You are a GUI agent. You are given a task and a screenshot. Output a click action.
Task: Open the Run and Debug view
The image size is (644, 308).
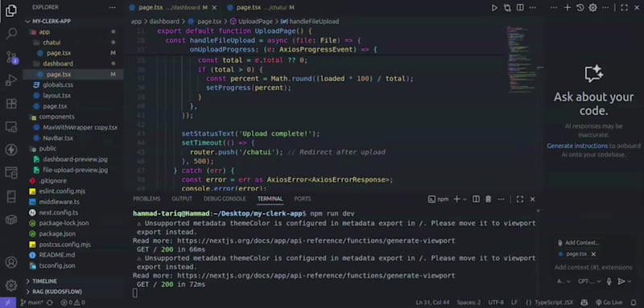coord(11,80)
